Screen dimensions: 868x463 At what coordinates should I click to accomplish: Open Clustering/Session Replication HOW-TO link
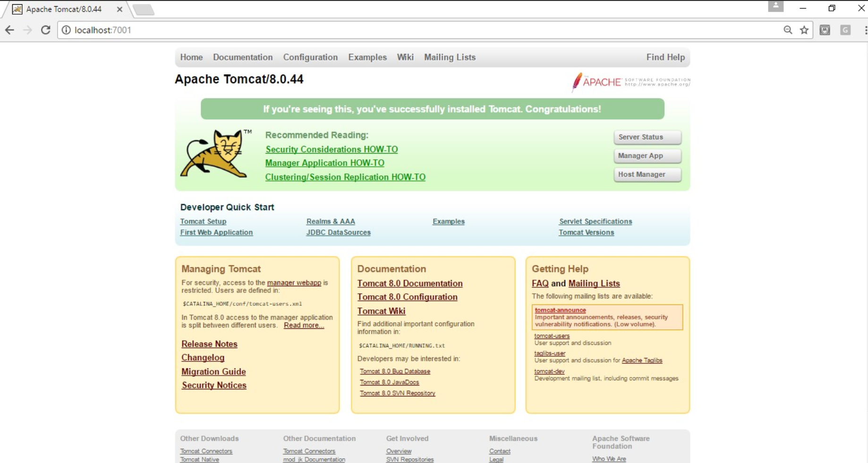click(x=345, y=177)
